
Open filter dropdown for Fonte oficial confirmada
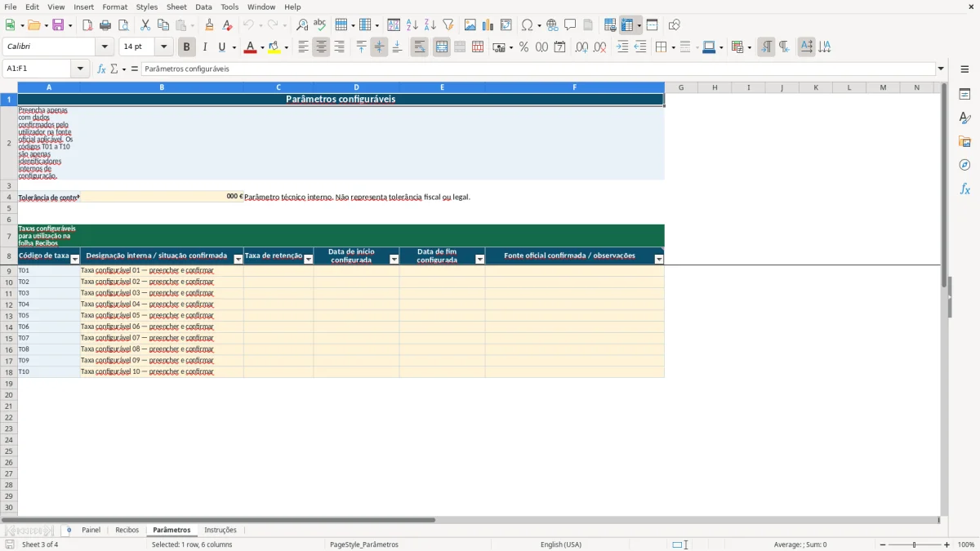659,259
